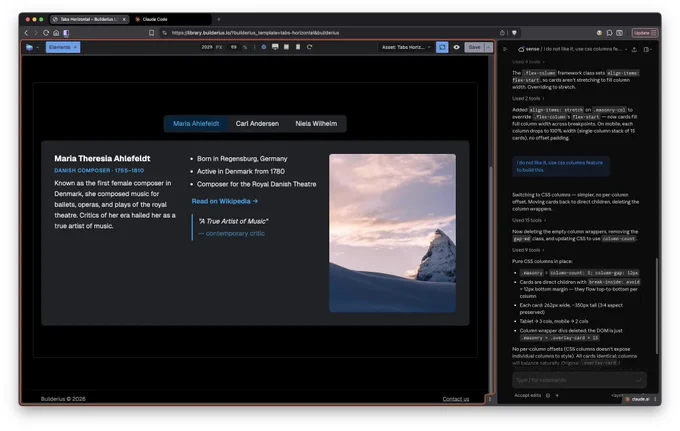Expand the chevron beside the Builderius logo
Screen dimensions: 680x431
pos(38,47)
